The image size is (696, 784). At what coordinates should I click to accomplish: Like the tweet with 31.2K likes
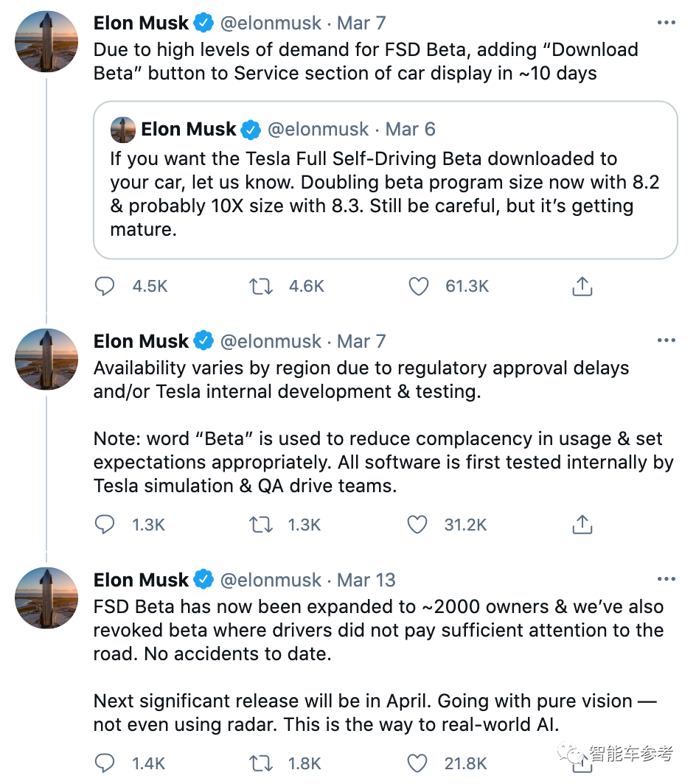[x=417, y=525]
